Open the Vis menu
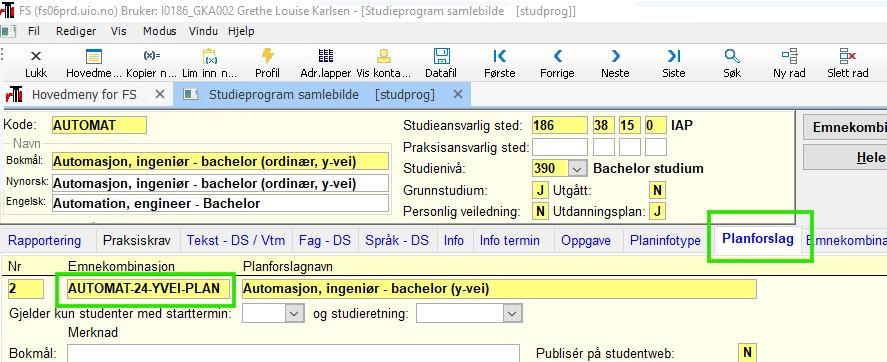887x362 pixels. 119,32
